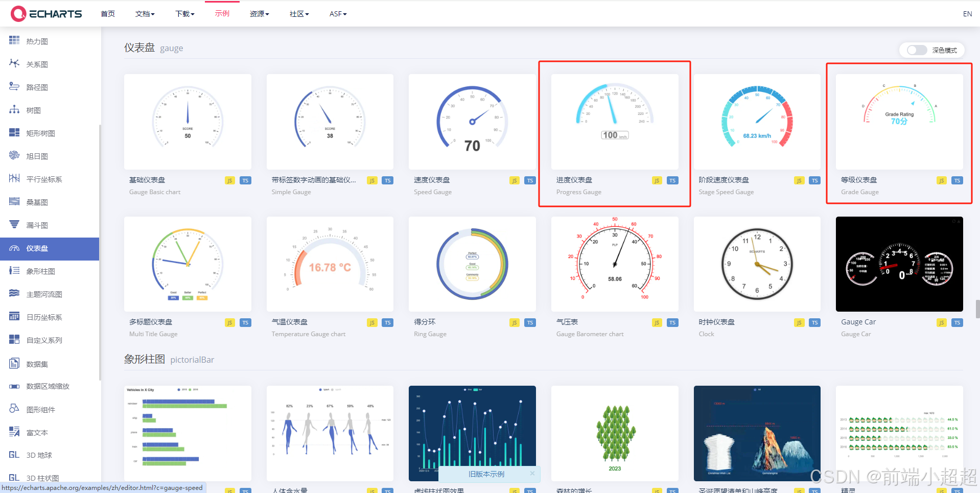Select JS badge on Grade Gauge example
Viewport: 980px width, 493px height.
coord(941,180)
